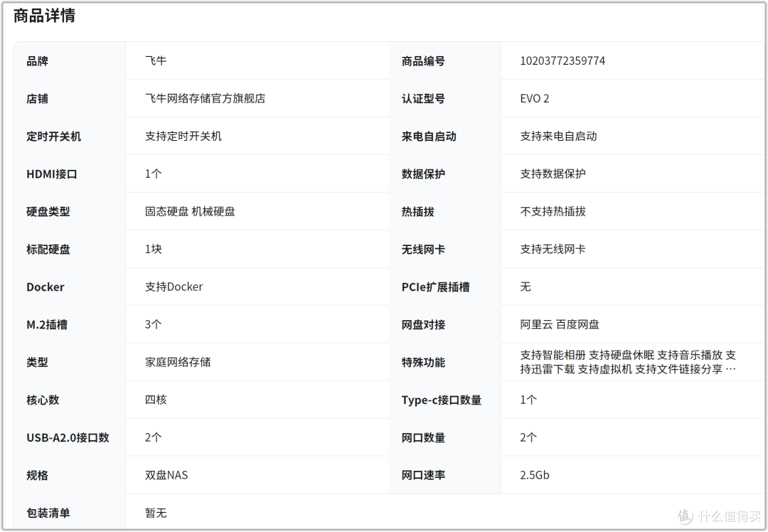The image size is (768, 532).
Task: Select the value 阿里云 百度网盘
Action: 560,325
